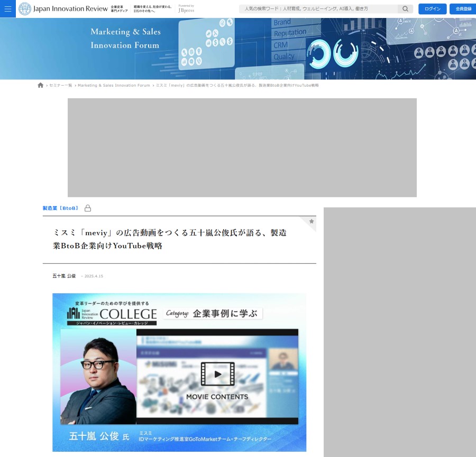Screen dimensions: 476x457
Task: Play the movie contents video
Action: [x=217, y=374]
